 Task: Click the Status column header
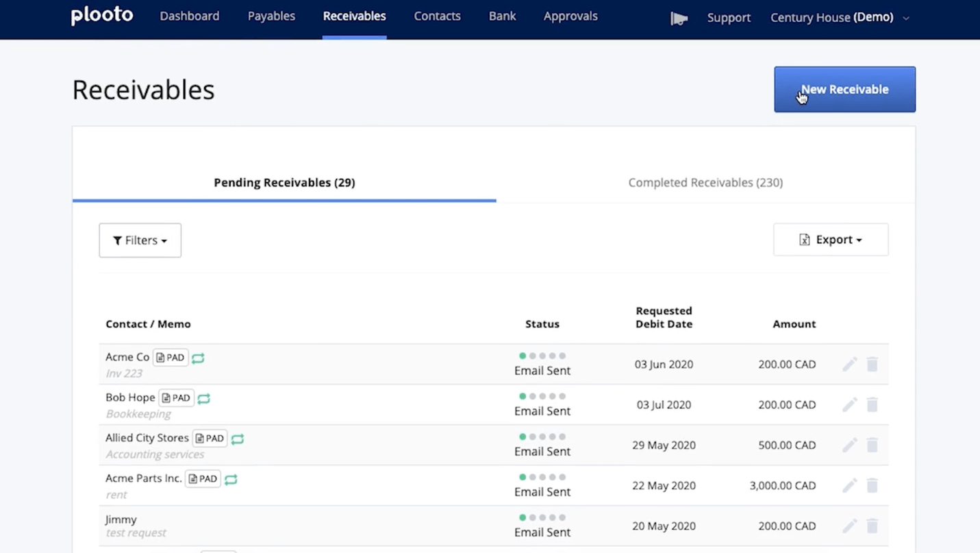(542, 324)
